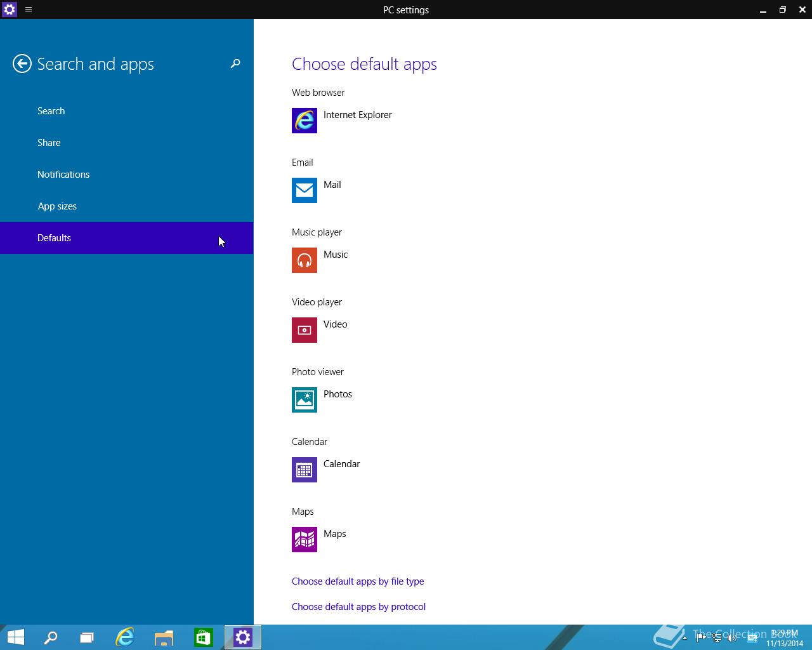
Task: Change the default Mail app
Action: pos(332,185)
